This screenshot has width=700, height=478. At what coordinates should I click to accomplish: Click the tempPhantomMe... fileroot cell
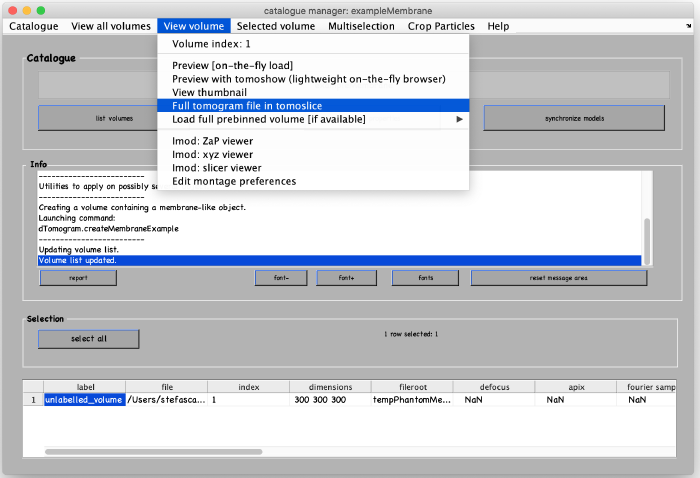tap(412, 400)
